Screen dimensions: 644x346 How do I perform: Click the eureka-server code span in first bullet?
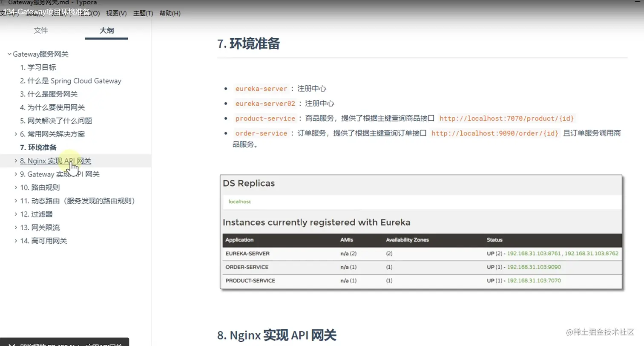coord(261,89)
